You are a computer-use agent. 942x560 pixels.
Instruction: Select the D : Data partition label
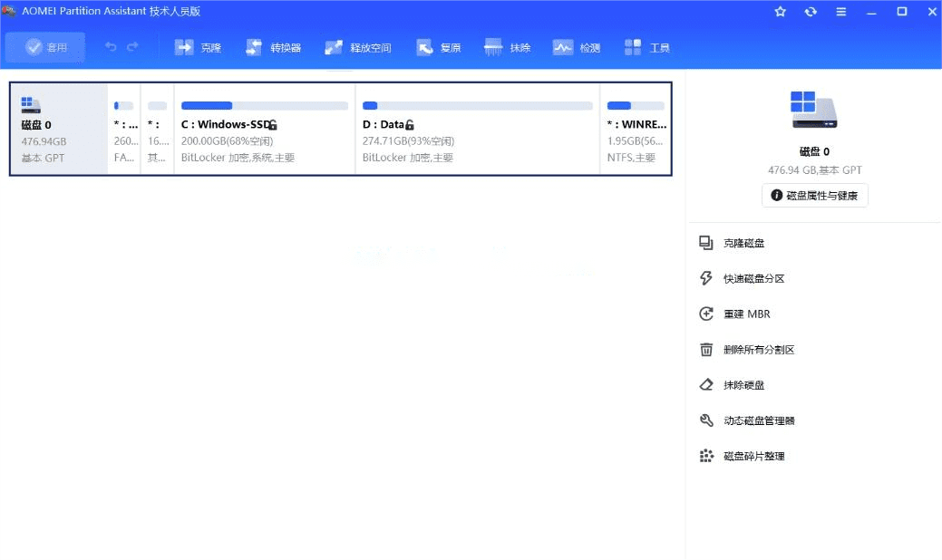[x=384, y=124]
